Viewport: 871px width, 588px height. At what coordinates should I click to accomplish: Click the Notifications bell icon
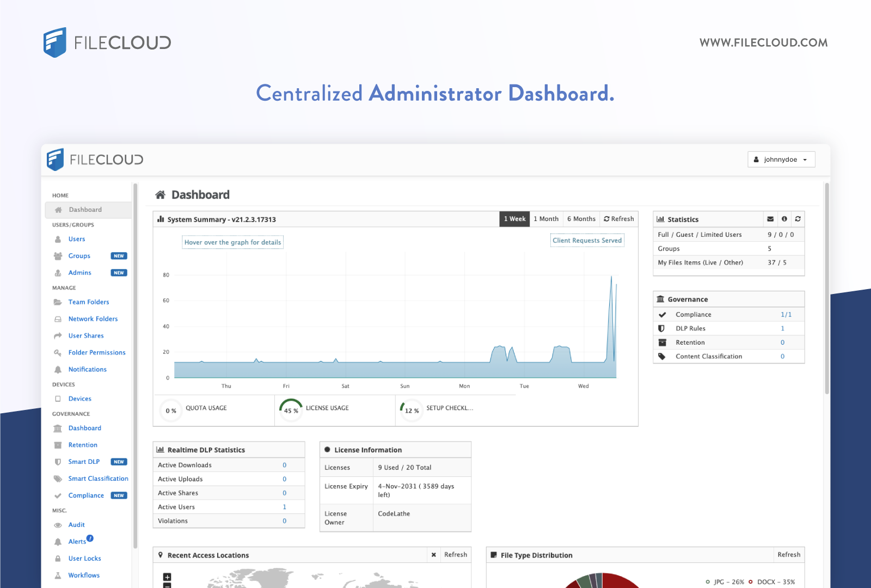click(x=58, y=370)
